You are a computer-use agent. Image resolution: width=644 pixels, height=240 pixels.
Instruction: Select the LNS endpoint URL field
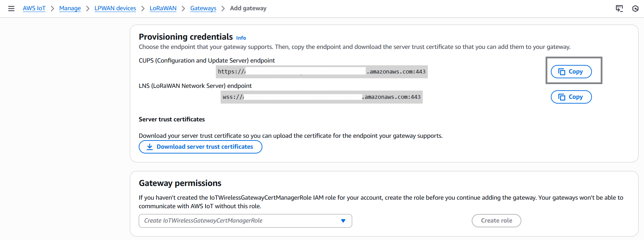coord(321,97)
